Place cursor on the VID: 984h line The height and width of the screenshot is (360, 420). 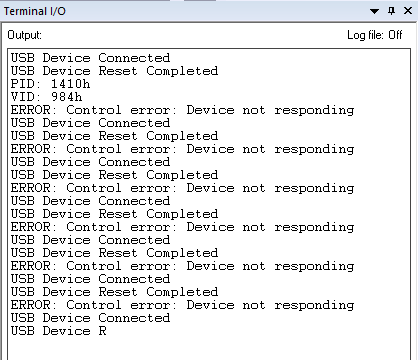point(46,97)
